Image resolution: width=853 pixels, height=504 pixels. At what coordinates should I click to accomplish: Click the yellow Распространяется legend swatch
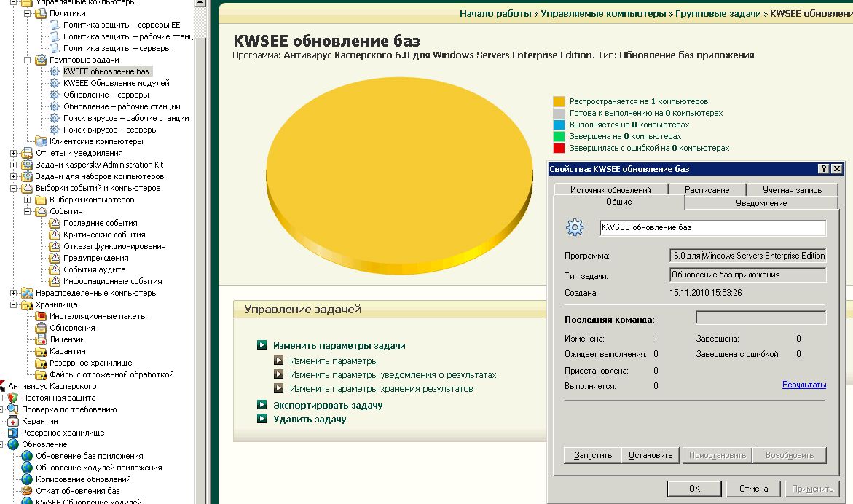click(x=559, y=101)
